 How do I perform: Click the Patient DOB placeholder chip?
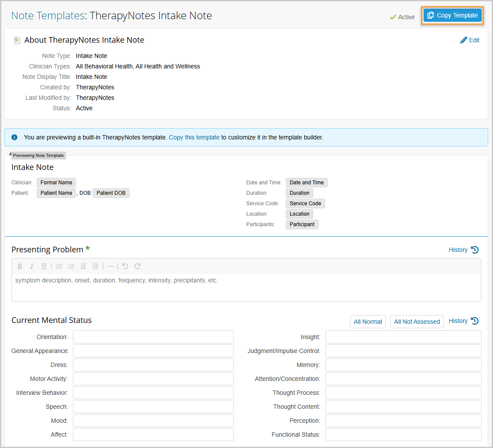point(111,193)
